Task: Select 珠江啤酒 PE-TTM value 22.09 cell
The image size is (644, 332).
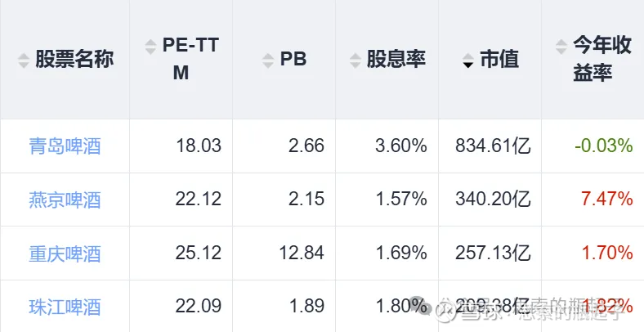Action: click(199, 307)
